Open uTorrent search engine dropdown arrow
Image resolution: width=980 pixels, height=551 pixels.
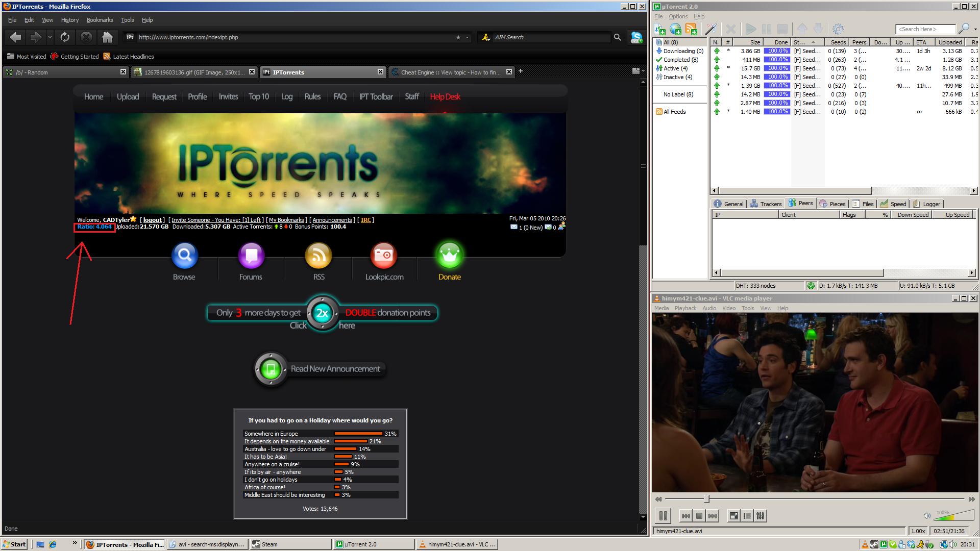tap(975, 29)
